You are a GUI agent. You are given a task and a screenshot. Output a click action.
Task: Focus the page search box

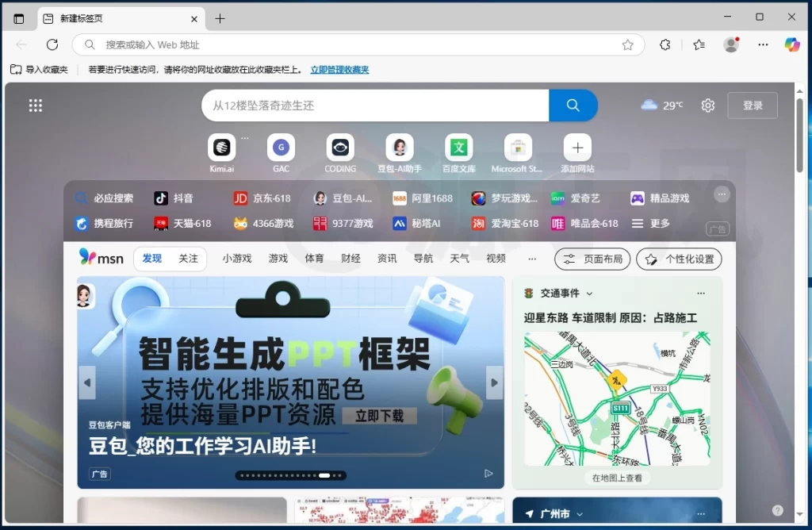[375, 106]
